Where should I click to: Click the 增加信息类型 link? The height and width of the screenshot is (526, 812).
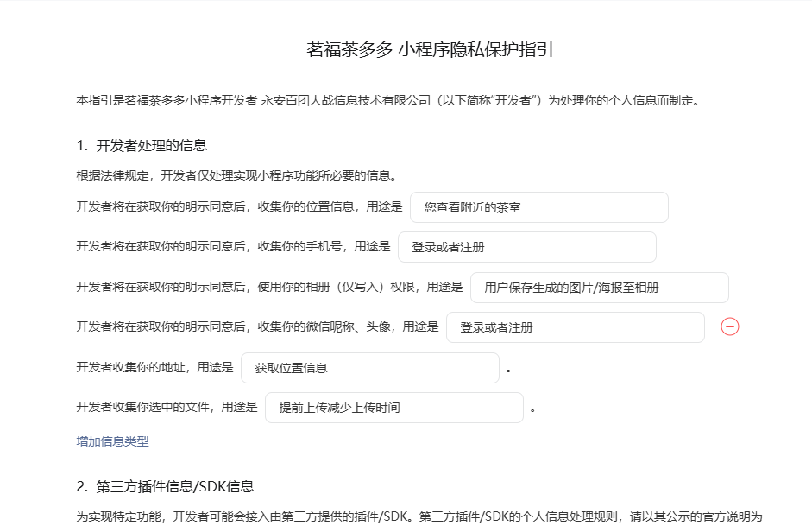click(112, 441)
